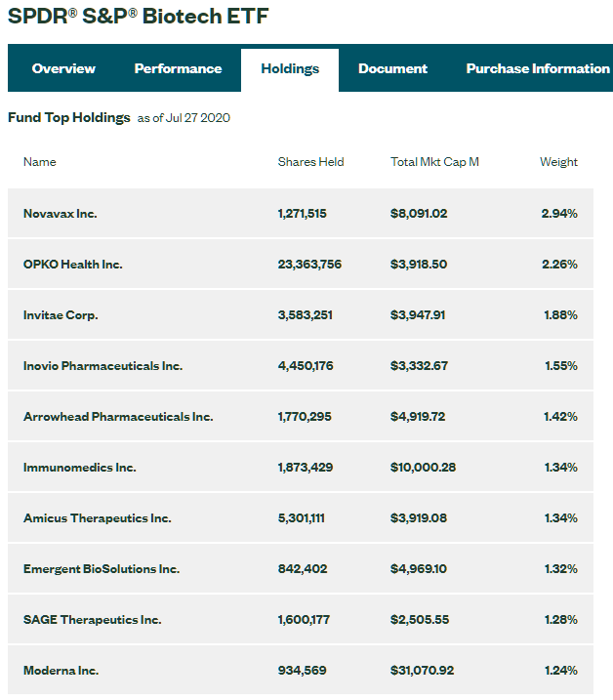Click Novavax market cap $8,091.02
The height and width of the screenshot is (700, 613).
(419, 214)
